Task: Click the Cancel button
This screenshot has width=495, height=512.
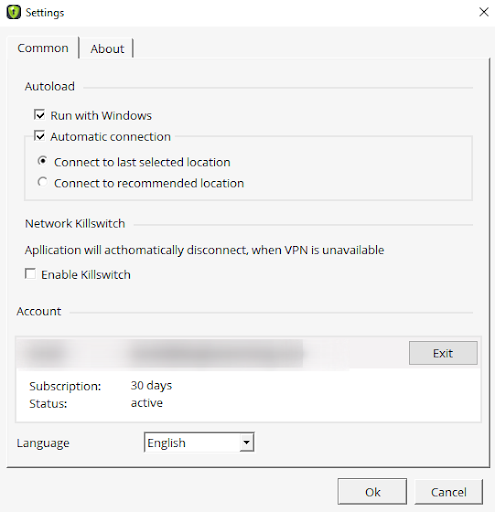Action: tap(448, 492)
